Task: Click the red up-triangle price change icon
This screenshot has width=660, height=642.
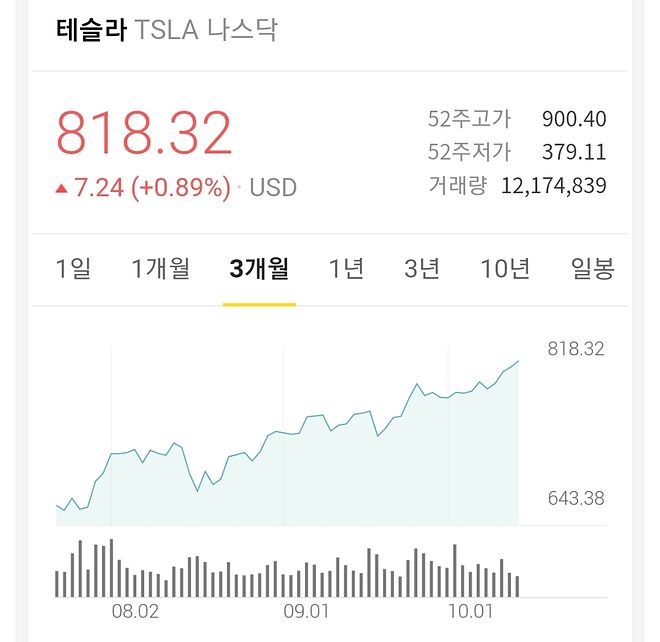Action: click(62, 187)
